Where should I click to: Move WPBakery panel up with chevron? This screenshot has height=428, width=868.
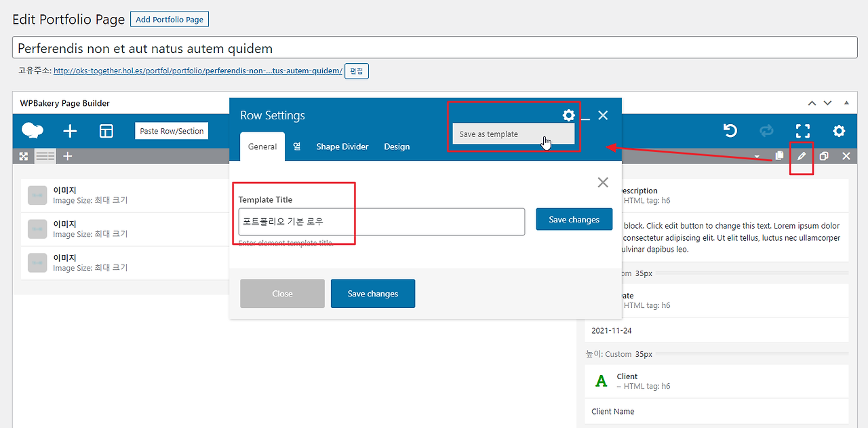click(812, 103)
